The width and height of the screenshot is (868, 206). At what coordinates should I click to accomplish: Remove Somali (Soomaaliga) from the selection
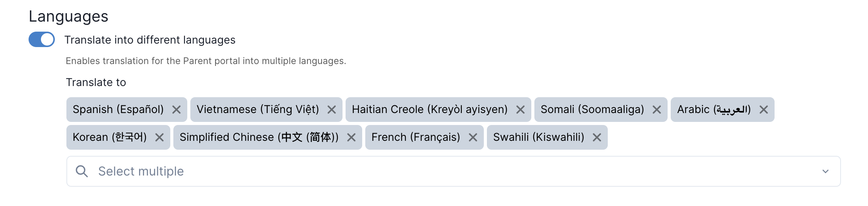(657, 110)
